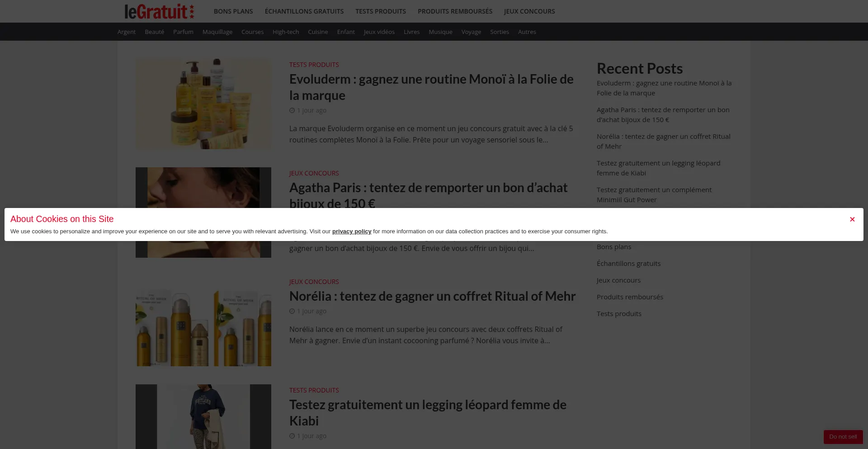Select the Autres category

click(527, 32)
